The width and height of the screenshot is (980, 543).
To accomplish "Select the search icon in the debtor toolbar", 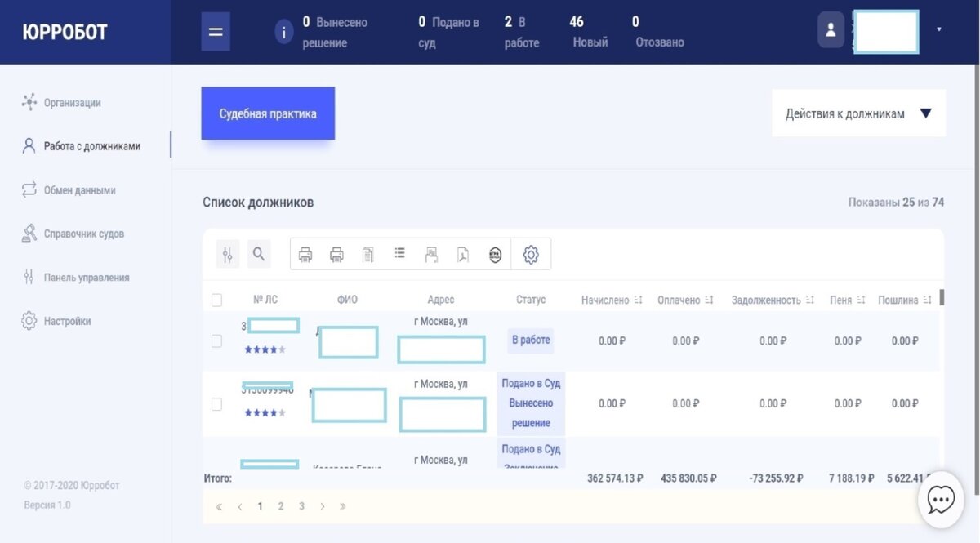I will [x=259, y=254].
